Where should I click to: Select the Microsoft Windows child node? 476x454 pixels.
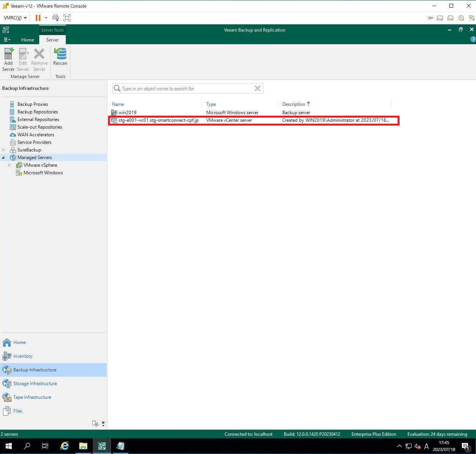[43, 173]
